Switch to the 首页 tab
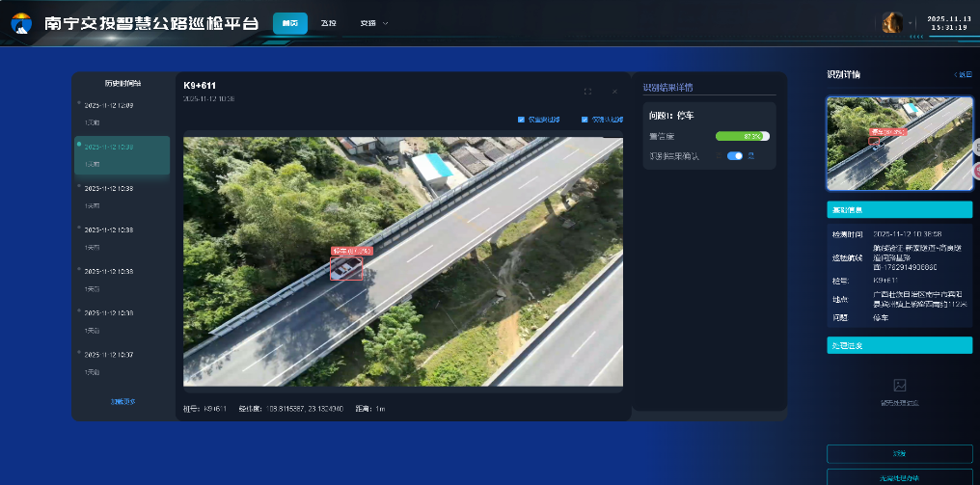This screenshot has width=980, height=485. pos(290,23)
